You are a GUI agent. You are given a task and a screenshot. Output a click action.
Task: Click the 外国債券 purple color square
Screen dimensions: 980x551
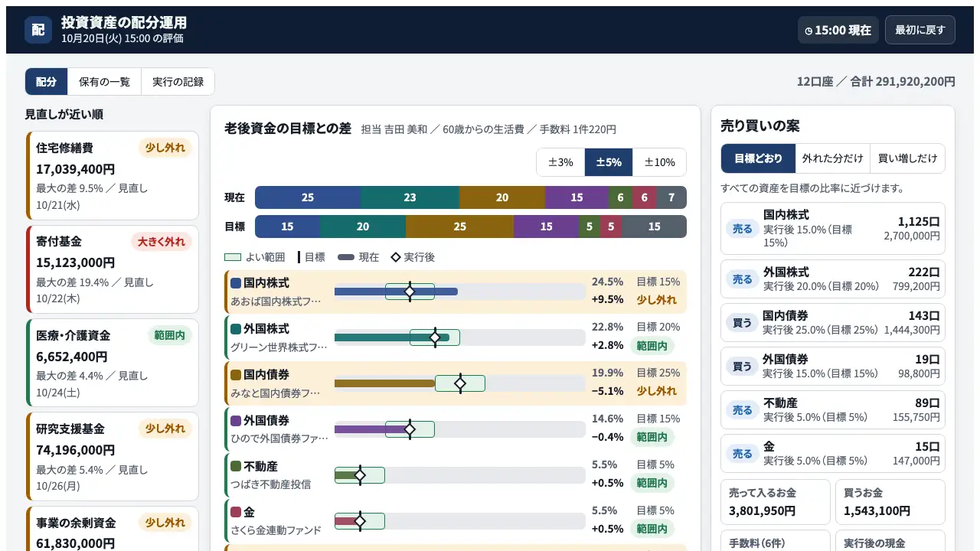(x=236, y=421)
